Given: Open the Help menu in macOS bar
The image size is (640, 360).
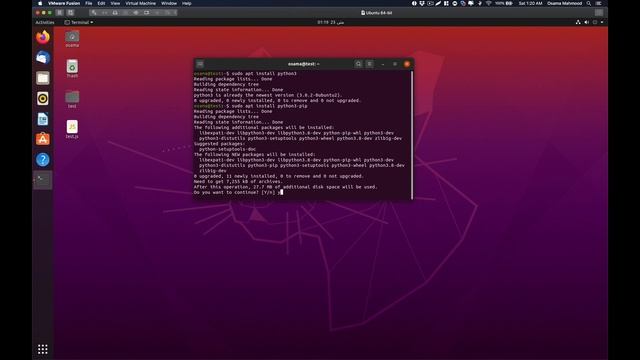Looking at the screenshot, I should [187, 3].
